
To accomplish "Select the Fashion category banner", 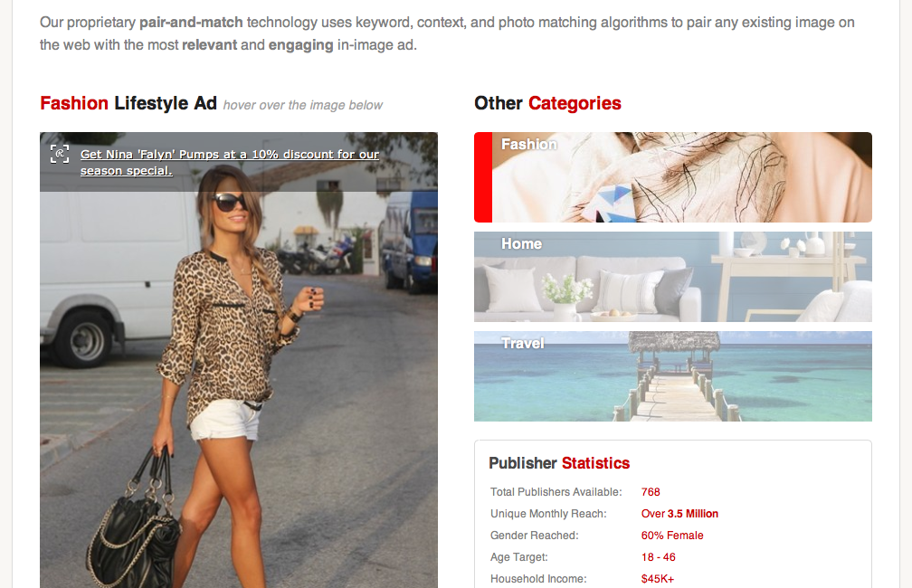I will (673, 177).
